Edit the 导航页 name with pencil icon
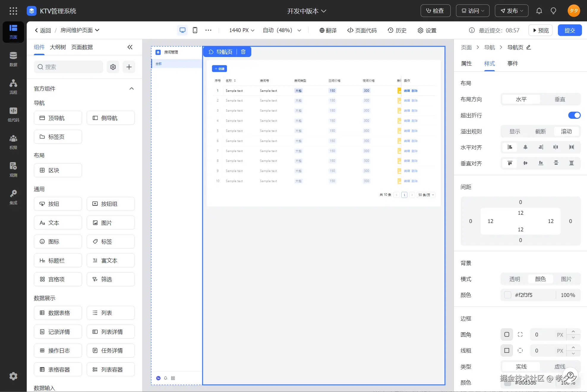This screenshot has height=392, width=587. pos(528,48)
